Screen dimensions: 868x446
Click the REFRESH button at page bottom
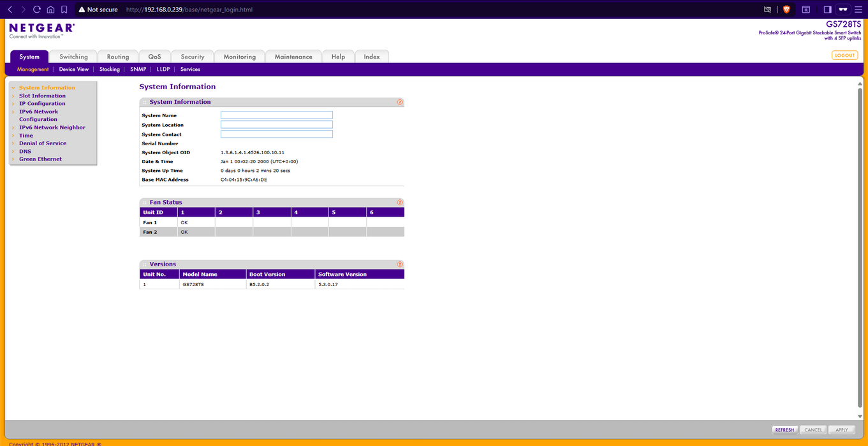[x=784, y=430]
